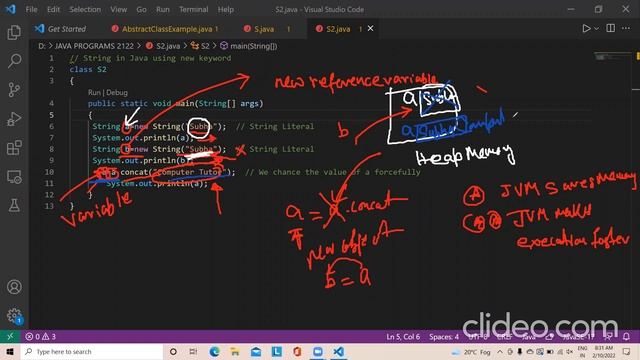640x360 pixels.
Task: Click JAVA PROGRAMS 2122 breadcrumb
Action: (x=94, y=46)
